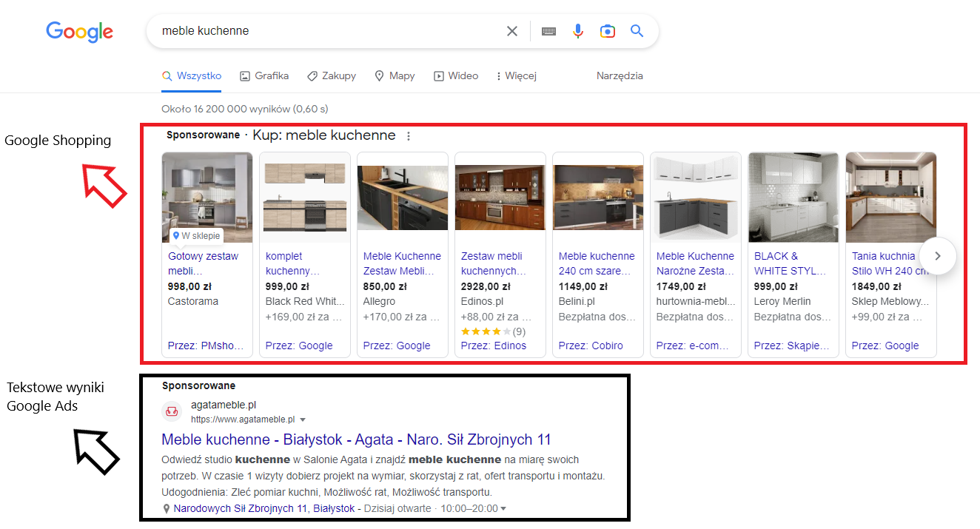Open Zestaw mebli kuchennych link
The image size is (980, 529).
tap(493, 263)
